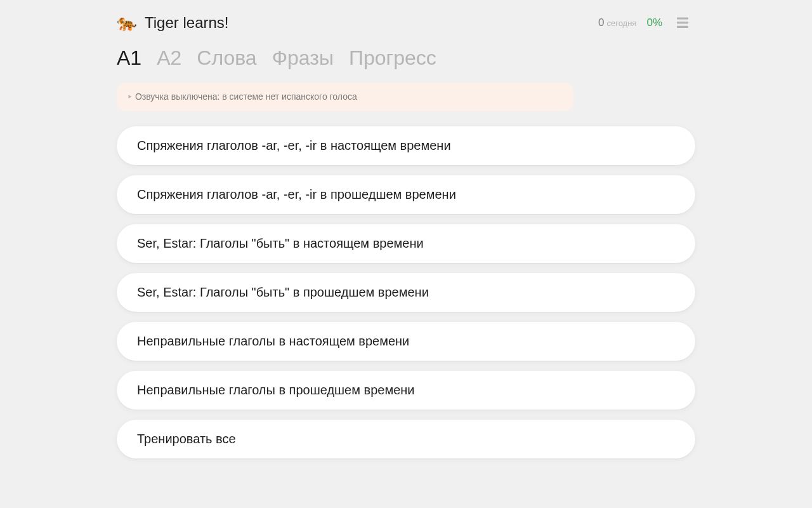Click the 0 сегодня daily counter
The image size is (812, 508).
pyautogui.click(x=617, y=23)
